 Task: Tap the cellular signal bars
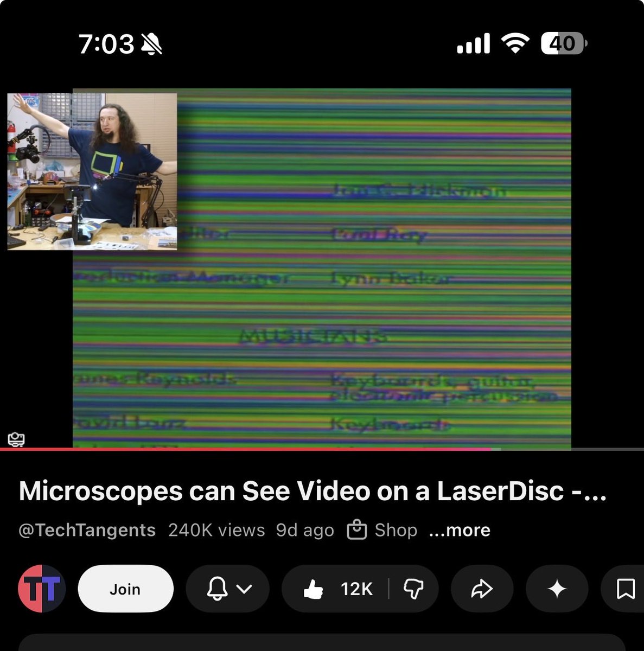[474, 43]
